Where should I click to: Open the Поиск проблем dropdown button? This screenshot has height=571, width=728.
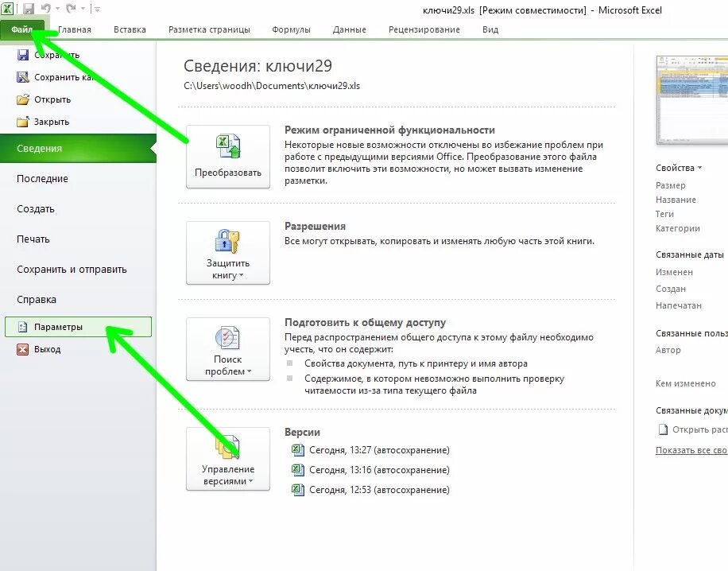[x=228, y=349]
